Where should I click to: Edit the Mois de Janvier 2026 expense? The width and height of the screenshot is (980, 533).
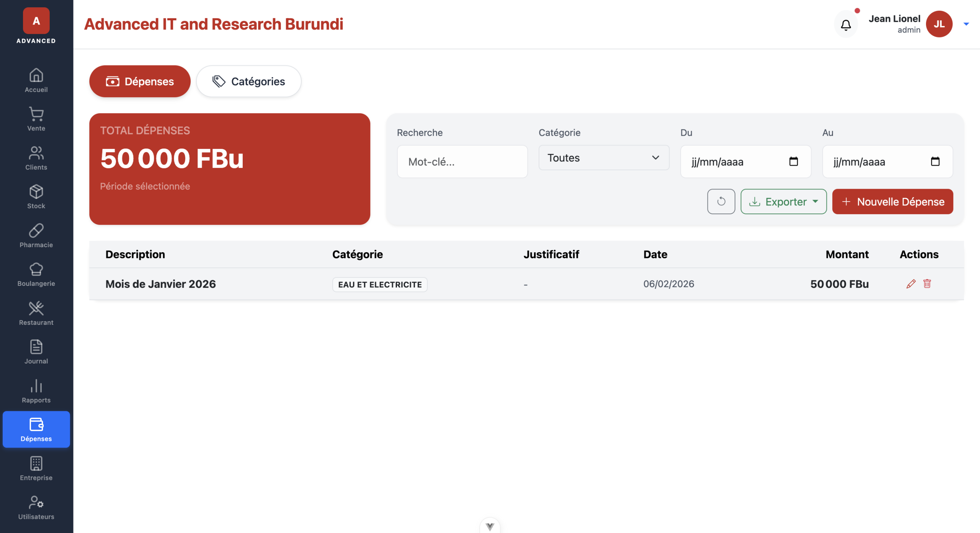point(911,284)
